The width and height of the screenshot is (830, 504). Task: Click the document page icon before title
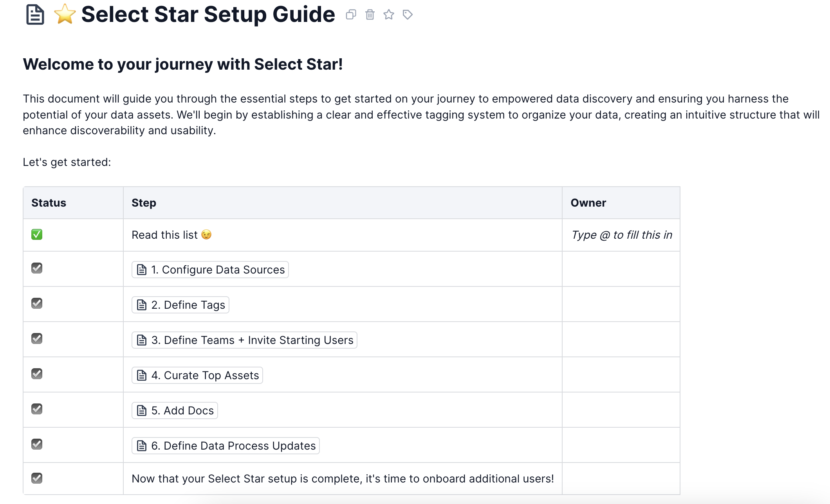pos(35,15)
